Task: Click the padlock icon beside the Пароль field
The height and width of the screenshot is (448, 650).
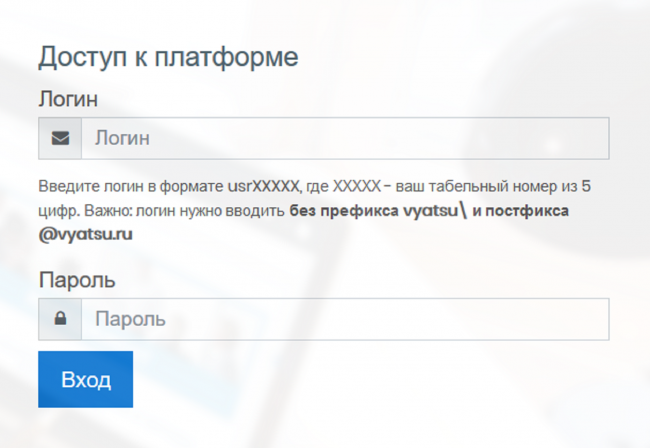Action: point(60,320)
